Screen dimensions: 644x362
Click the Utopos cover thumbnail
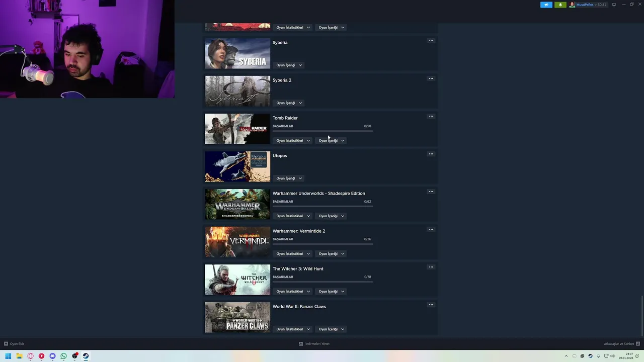pyautogui.click(x=237, y=167)
